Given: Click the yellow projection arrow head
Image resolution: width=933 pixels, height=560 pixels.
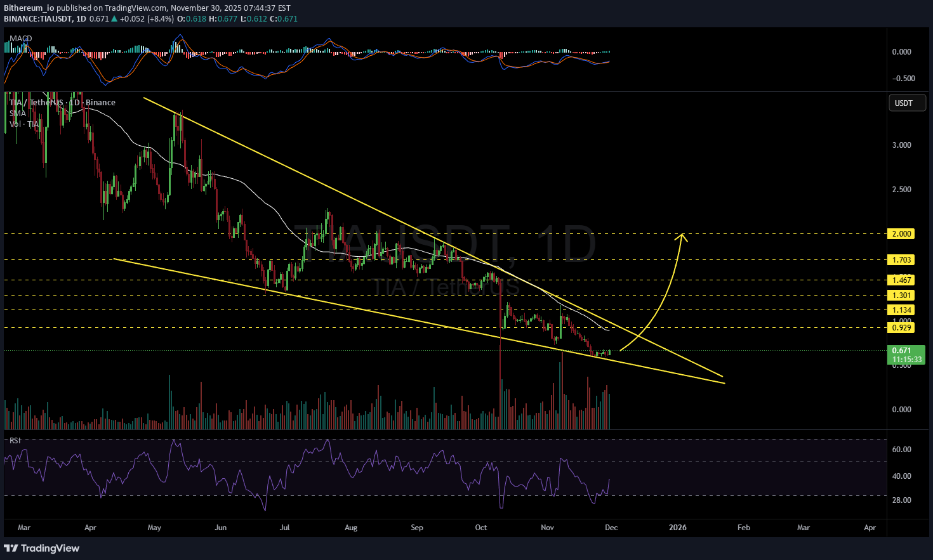Looking at the screenshot, I should click(x=682, y=237).
